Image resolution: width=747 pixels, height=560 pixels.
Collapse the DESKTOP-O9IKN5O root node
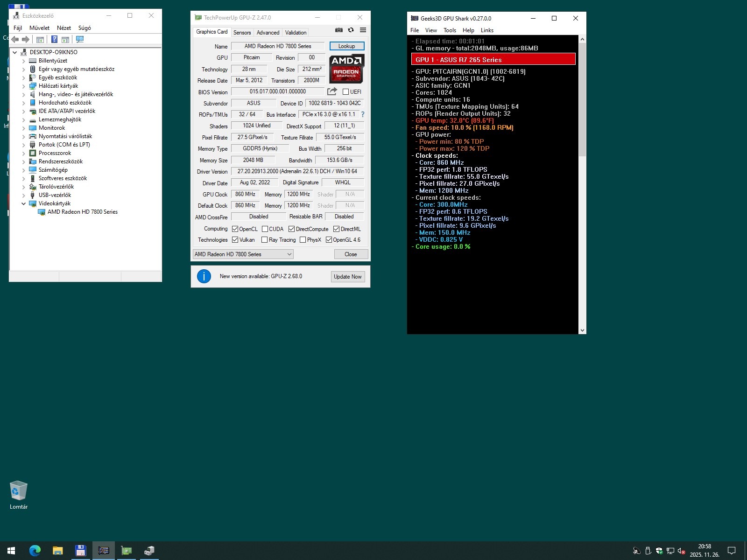tap(15, 52)
